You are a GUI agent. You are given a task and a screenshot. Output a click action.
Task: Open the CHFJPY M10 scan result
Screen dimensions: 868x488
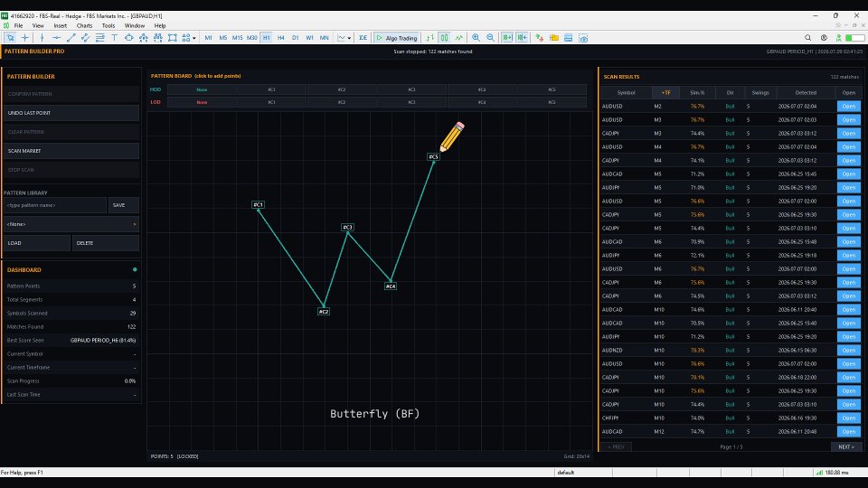[849, 418]
